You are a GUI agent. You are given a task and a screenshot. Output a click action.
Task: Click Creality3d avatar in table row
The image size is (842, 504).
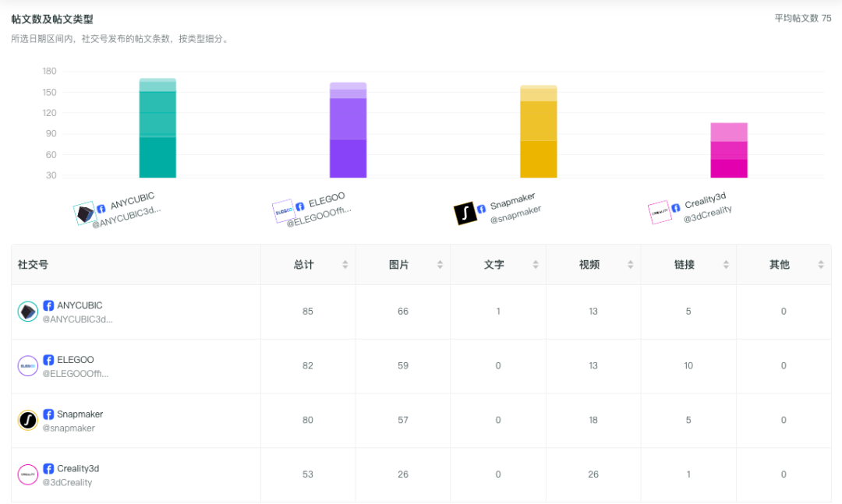click(x=28, y=474)
